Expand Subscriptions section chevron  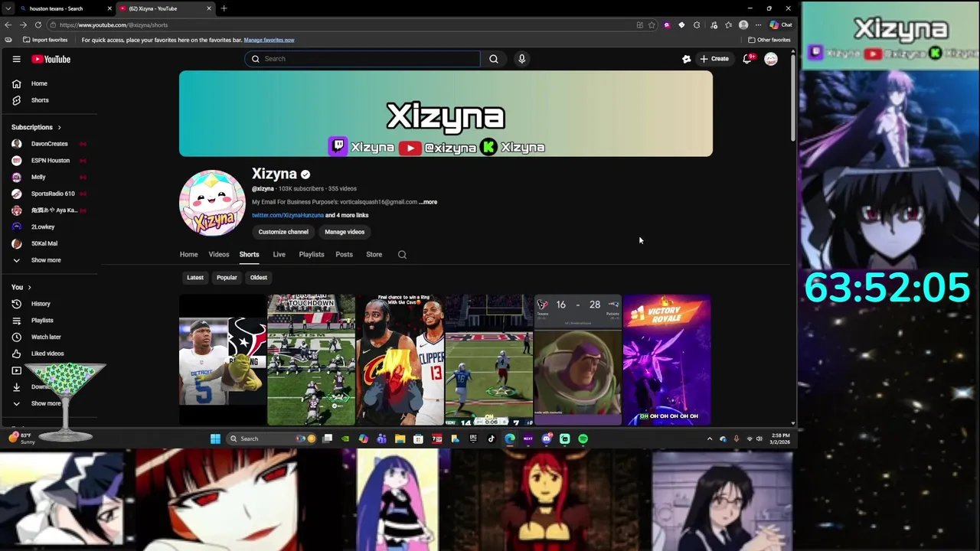pyautogui.click(x=59, y=127)
